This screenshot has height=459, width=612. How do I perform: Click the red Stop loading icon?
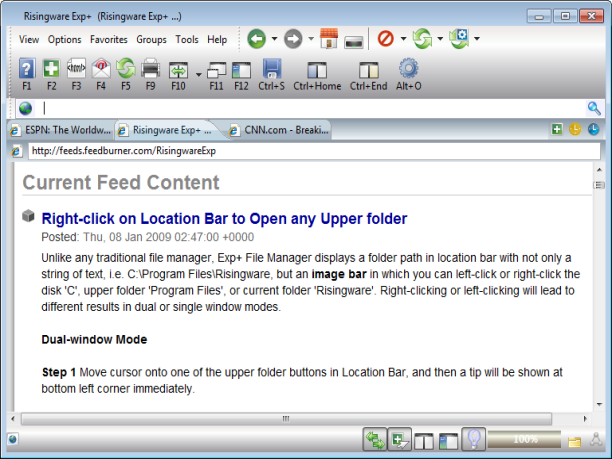[x=386, y=40]
